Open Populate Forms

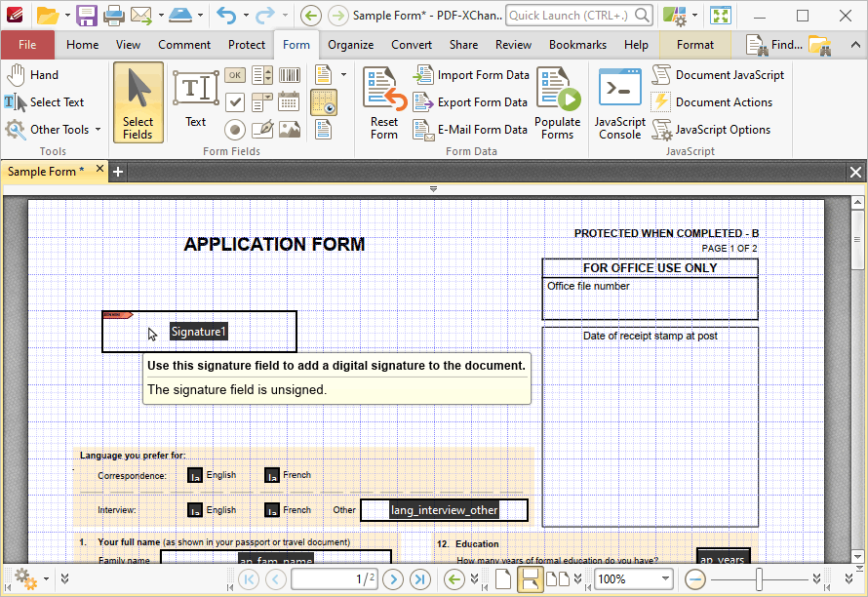(558, 102)
